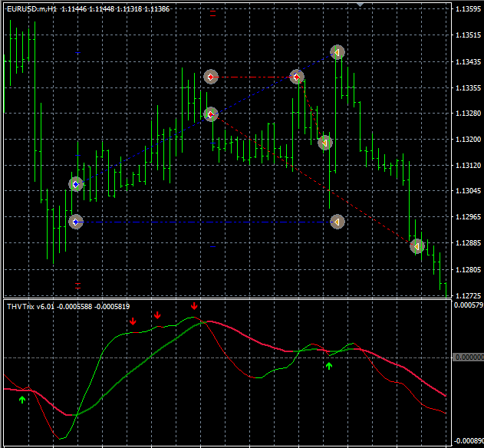
Task: Select the middle red down arrow signal
Action: tap(157, 315)
